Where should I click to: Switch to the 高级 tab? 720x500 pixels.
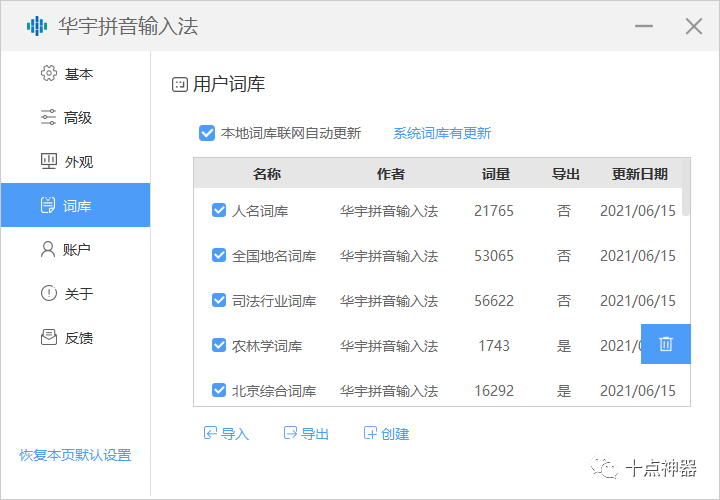pos(75,118)
